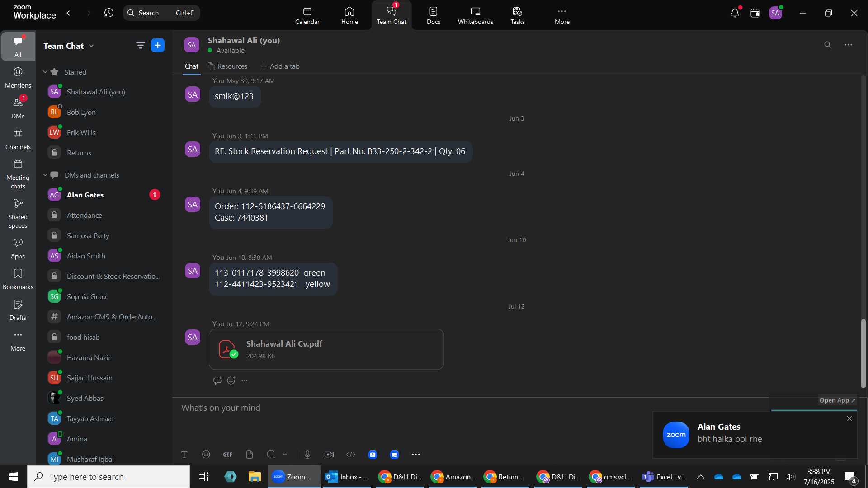Open the Channels sidebar section

click(18, 139)
